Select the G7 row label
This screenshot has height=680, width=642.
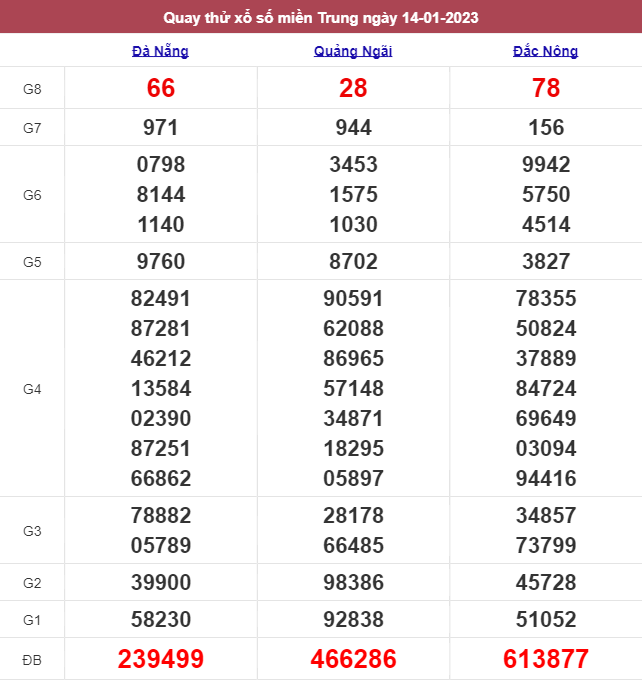click(x=32, y=127)
